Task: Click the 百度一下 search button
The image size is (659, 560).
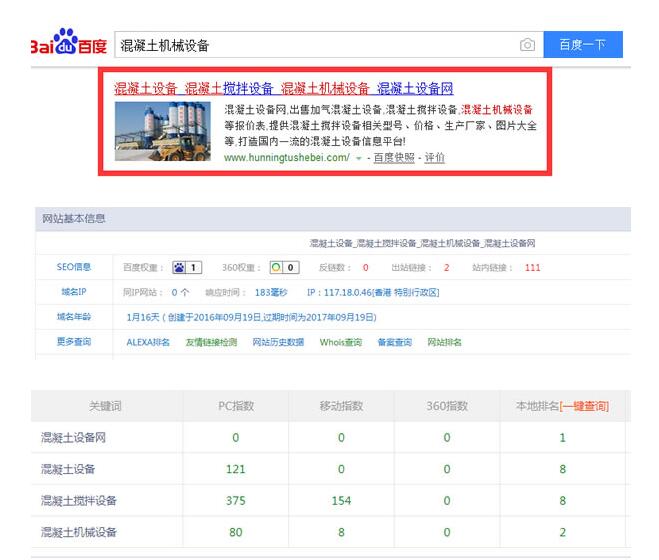Action: pos(582,45)
